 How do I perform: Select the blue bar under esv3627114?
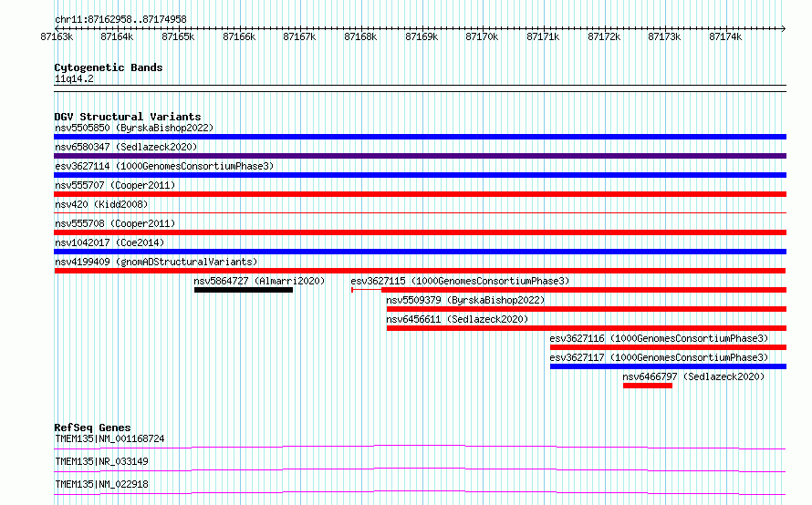tap(420, 175)
